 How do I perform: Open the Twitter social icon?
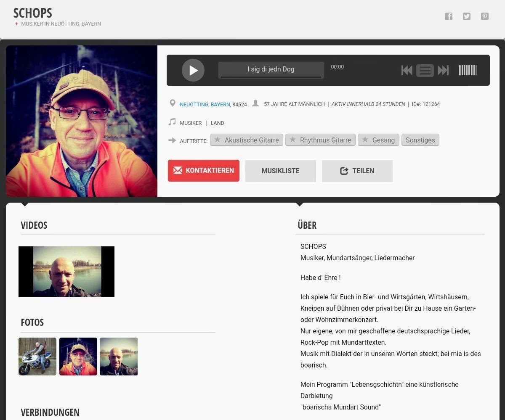click(467, 16)
